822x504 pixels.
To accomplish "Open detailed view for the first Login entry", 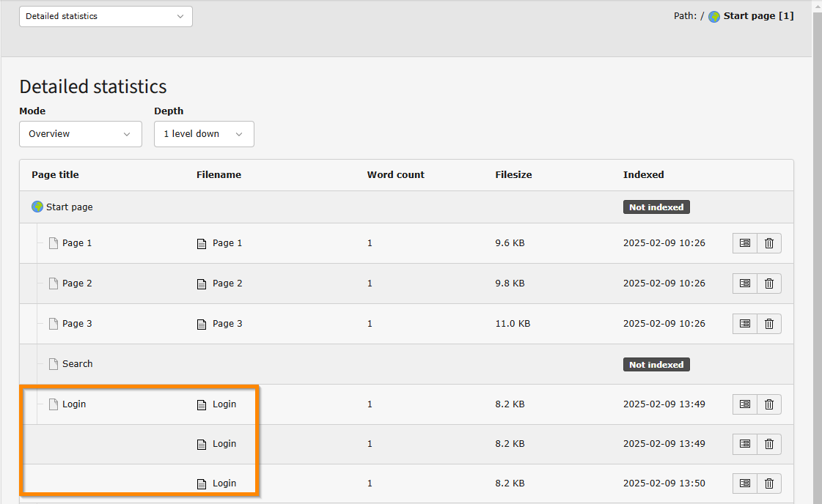I will click(744, 404).
